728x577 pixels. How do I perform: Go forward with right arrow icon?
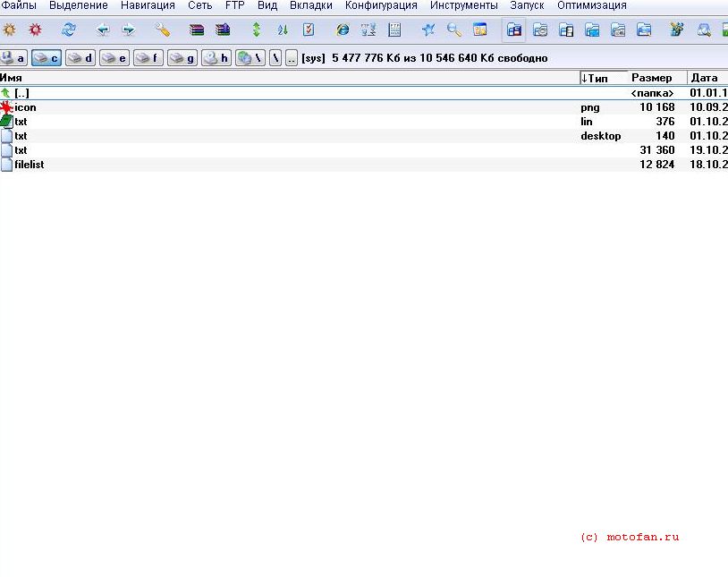[129, 30]
